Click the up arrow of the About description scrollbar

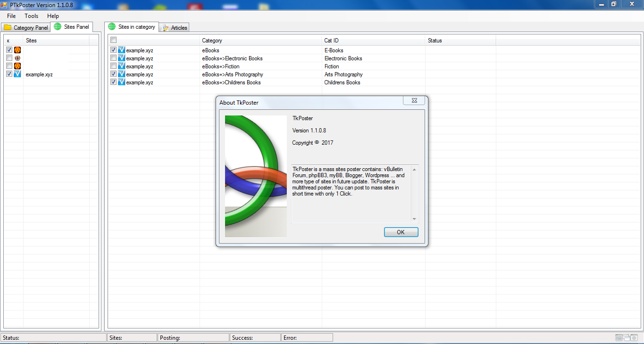[x=414, y=170]
